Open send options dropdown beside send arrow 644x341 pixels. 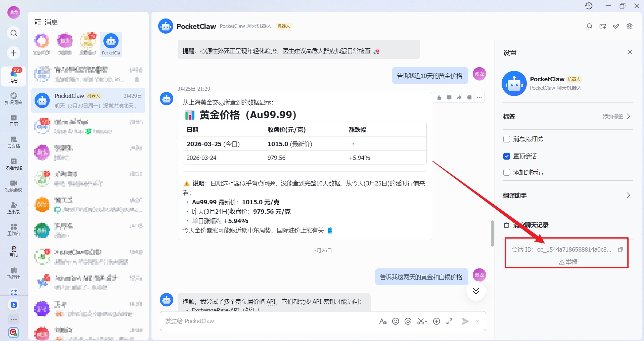(477, 322)
